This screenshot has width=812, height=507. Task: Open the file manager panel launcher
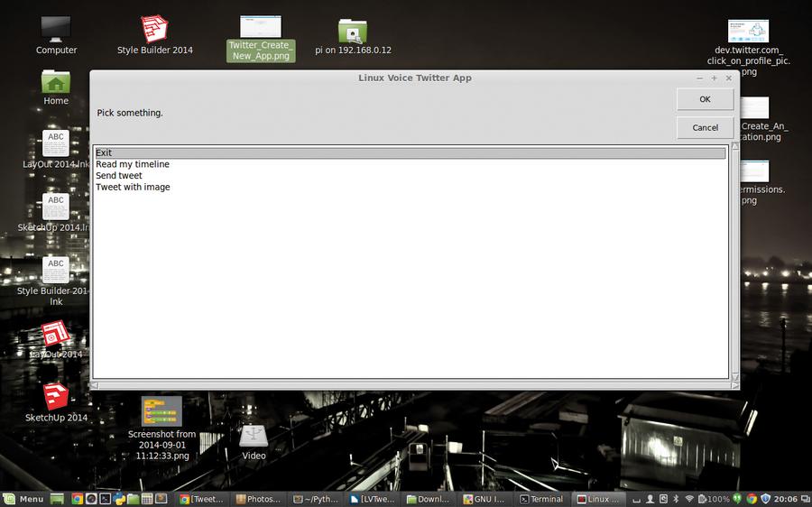coord(134,499)
